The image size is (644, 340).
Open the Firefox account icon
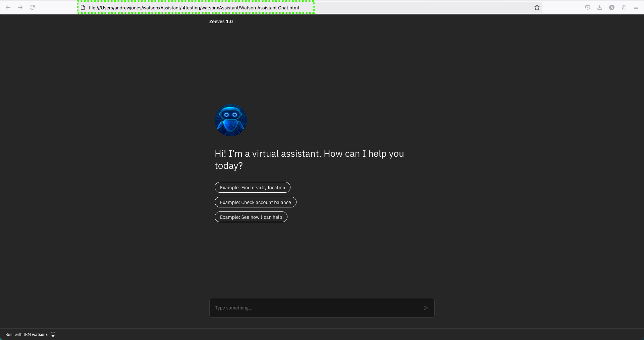pos(611,7)
